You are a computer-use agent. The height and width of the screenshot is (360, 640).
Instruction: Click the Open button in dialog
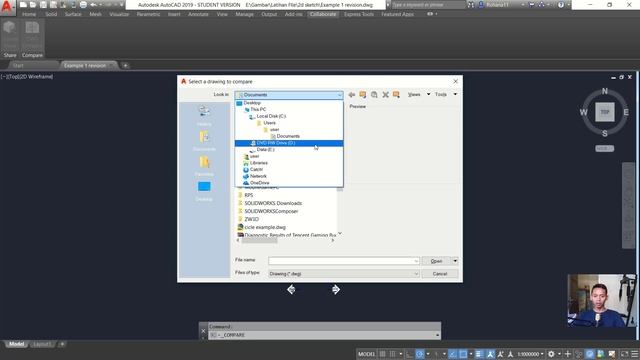(x=436, y=261)
